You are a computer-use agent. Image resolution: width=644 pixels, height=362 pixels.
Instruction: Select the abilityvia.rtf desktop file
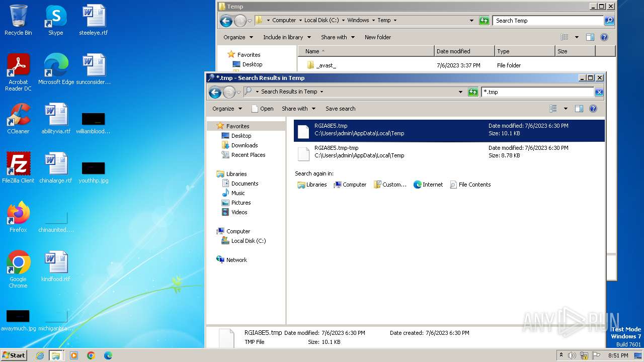click(x=56, y=119)
